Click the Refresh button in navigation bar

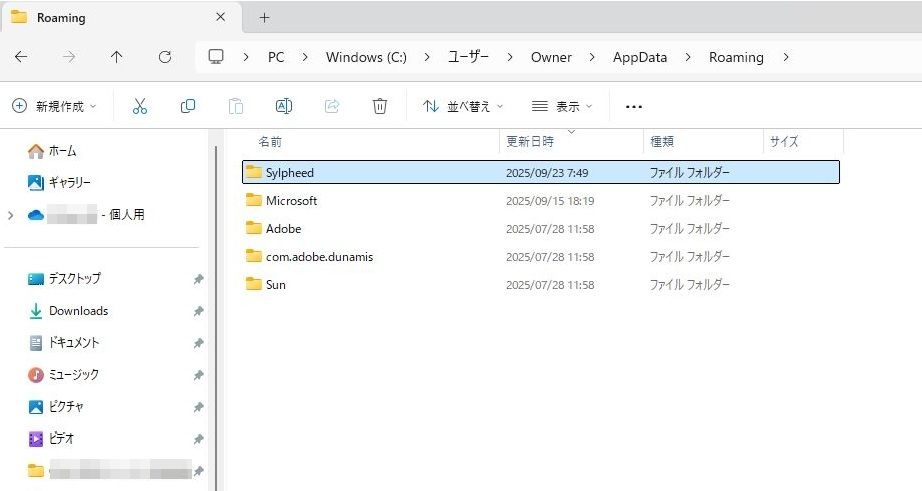point(165,57)
